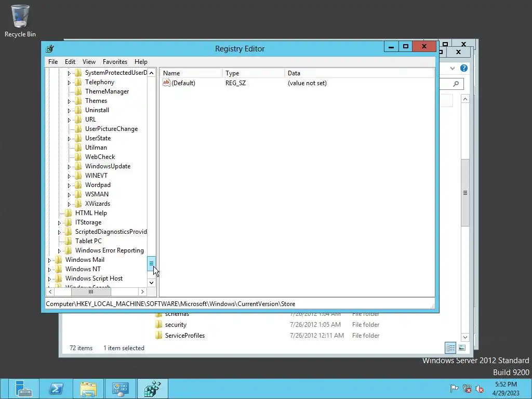Open the View menu

click(x=89, y=62)
